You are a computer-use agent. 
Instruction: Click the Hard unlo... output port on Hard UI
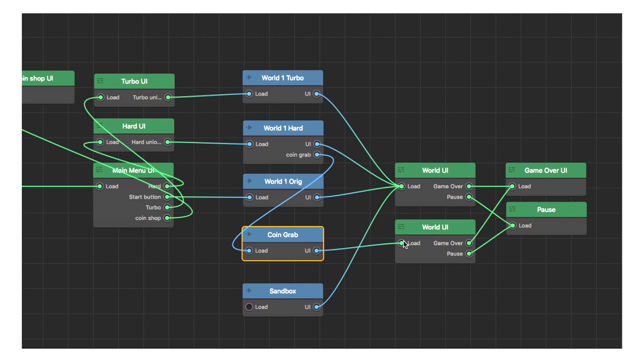168,142
